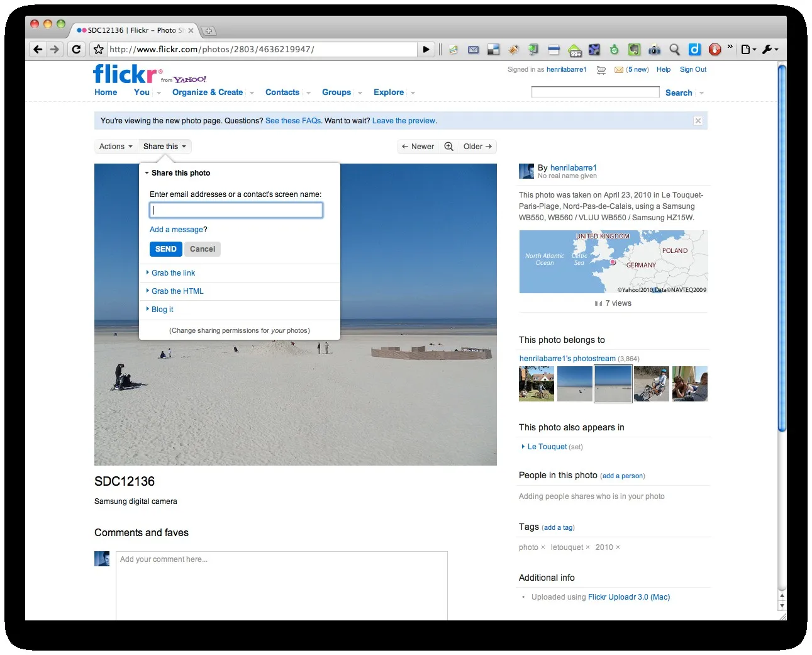Open the Contacts menu
The width and height of the screenshot is (812, 655).
coord(282,92)
